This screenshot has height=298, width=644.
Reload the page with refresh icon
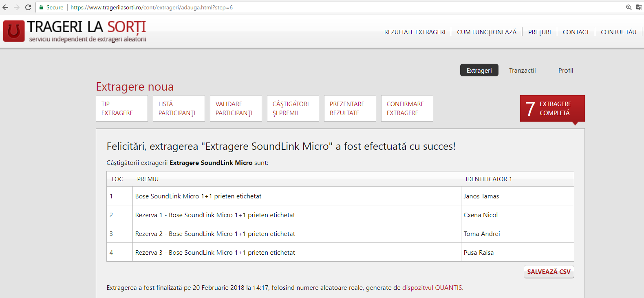[28, 7]
